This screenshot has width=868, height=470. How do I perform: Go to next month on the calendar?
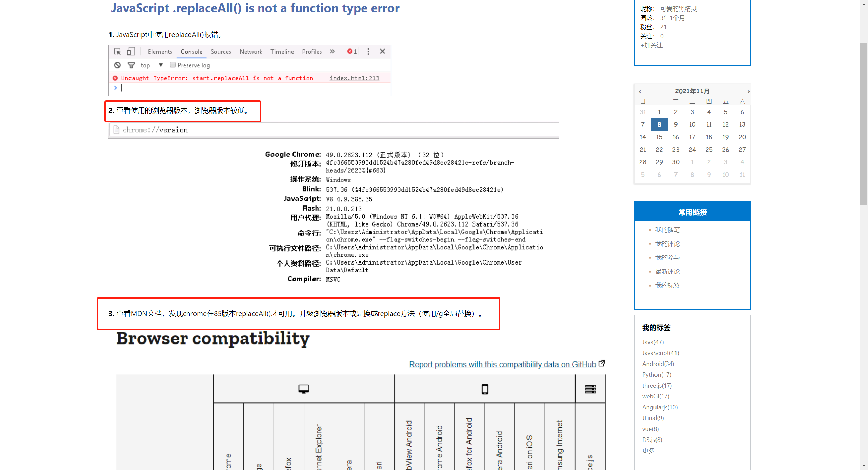748,91
